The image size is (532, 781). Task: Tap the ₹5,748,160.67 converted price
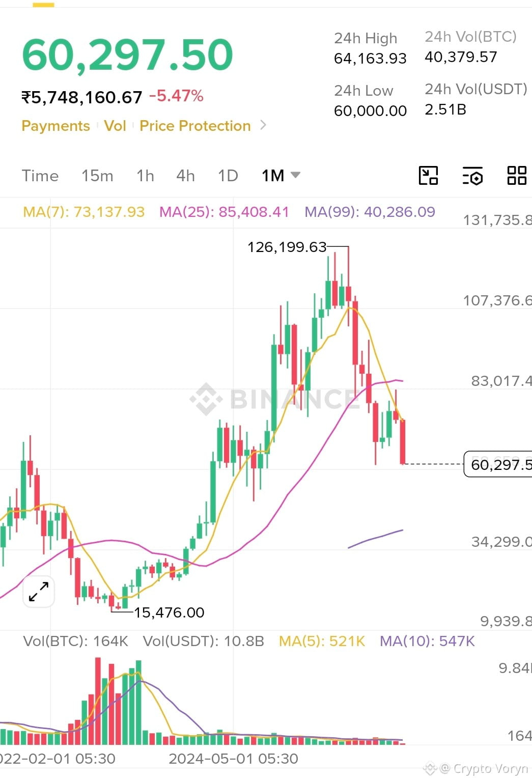[x=81, y=97]
